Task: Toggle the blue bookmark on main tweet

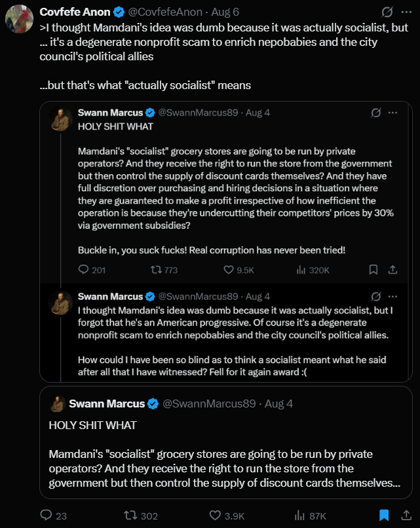Action: point(384,515)
